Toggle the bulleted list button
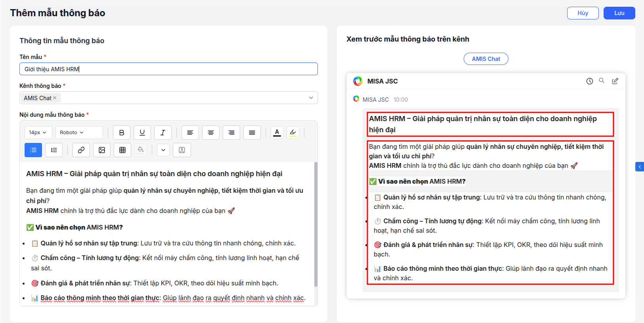The image size is (644, 323). tap(33, 150)
